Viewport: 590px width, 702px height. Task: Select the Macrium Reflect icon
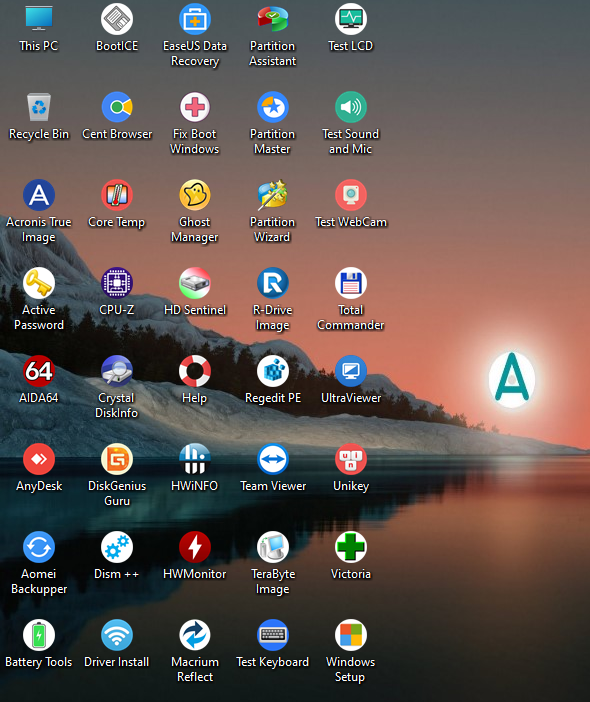click(x=195, y=635)
